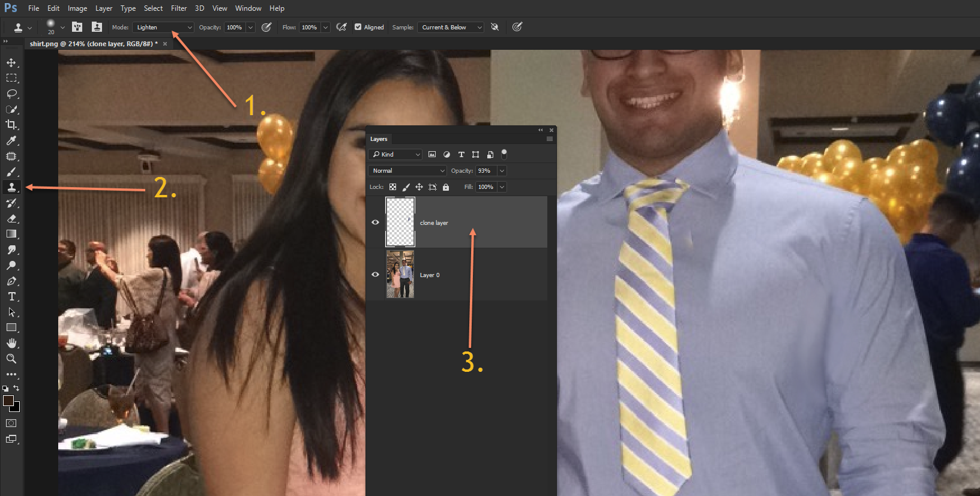Select the Quick Selection tool
Screen dimensions: 980x496
(x=11, y=109)
